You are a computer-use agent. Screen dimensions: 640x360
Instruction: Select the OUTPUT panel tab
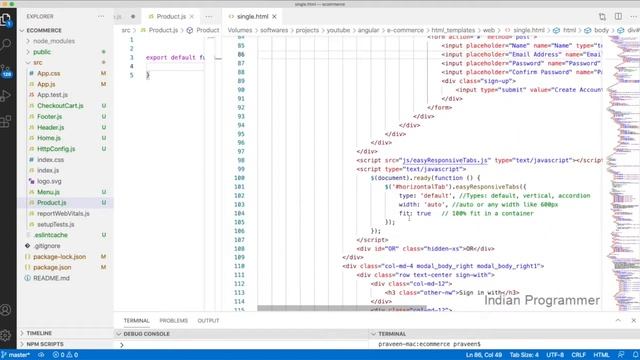point(208,320)
